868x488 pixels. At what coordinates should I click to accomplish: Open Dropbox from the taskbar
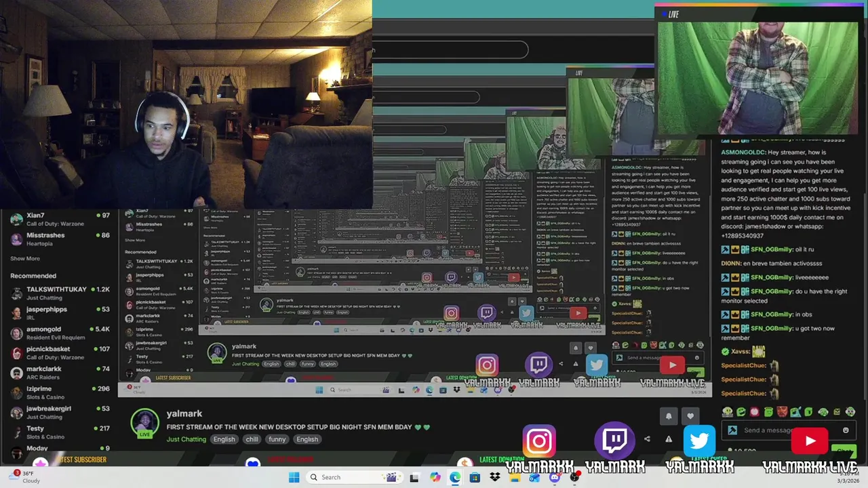(494, 477)
